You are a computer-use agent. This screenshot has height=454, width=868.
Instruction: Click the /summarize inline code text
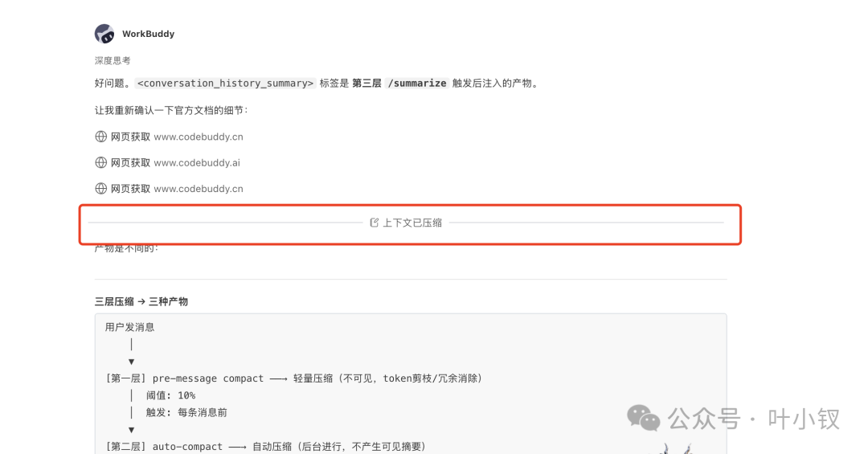(417, 83)
